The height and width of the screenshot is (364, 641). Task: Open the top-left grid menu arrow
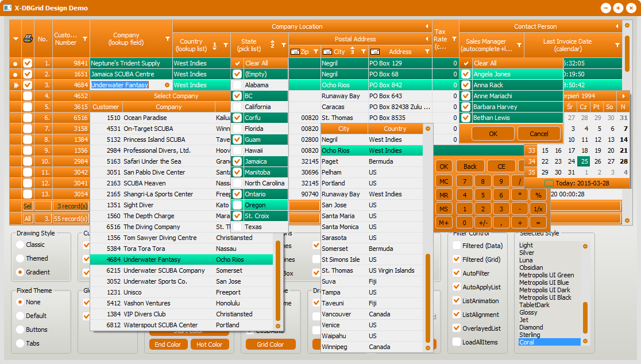pos(16,39)
